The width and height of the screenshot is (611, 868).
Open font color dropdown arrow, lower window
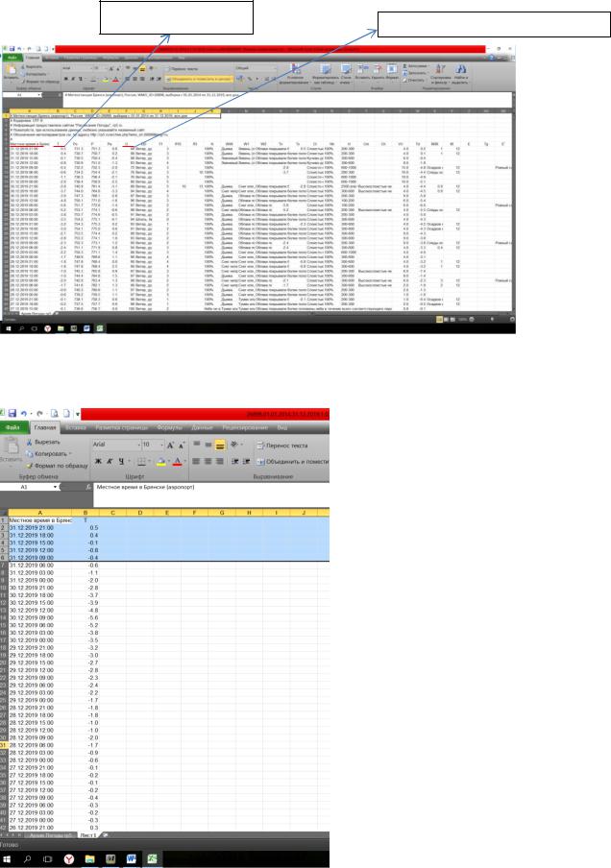pyautogui.click(x=184, y=461)
